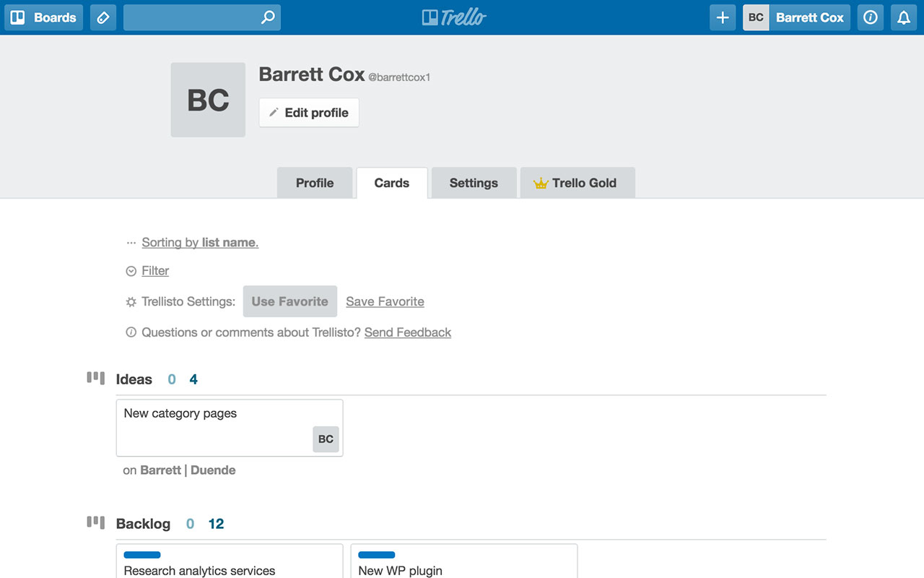Image resolution: width=924 pixels, height=578 pixels.
Task: Open notifications bell
Action: [x=904, y=17]
